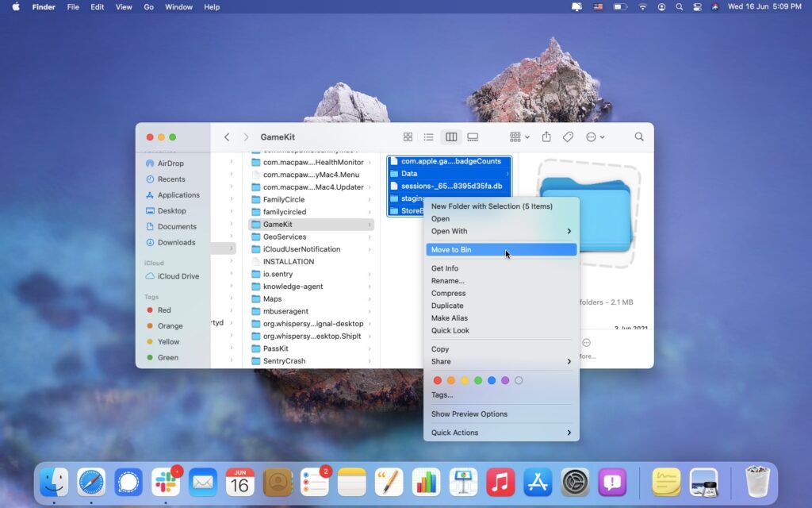This screenshot has width=812, height=508.
Task: Tag selected files with the green color swatch
Action: (x=478, y=380)
